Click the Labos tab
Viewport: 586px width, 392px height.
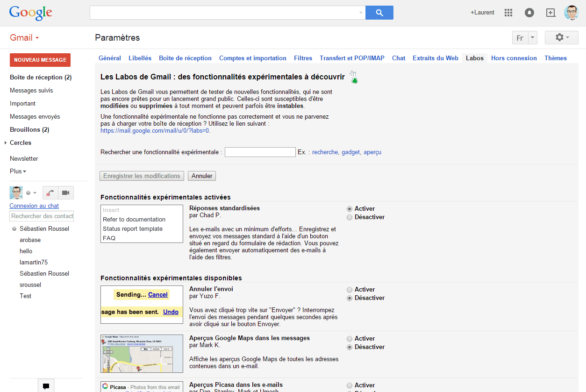point(475,58)
